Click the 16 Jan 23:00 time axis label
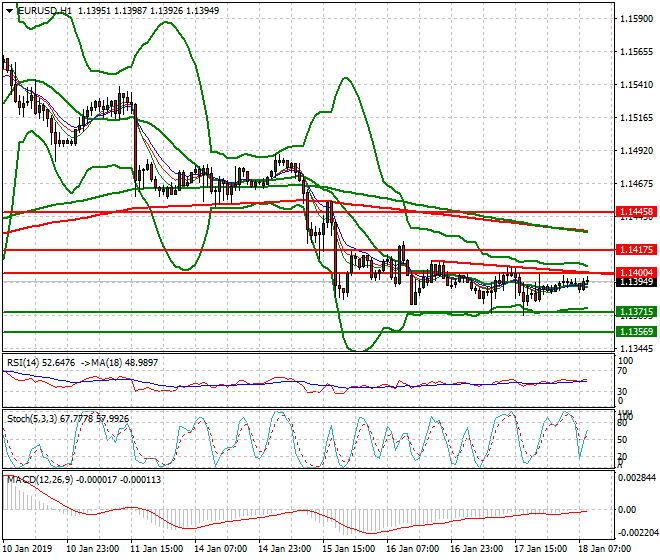The image size is (660, 560). 476,549
